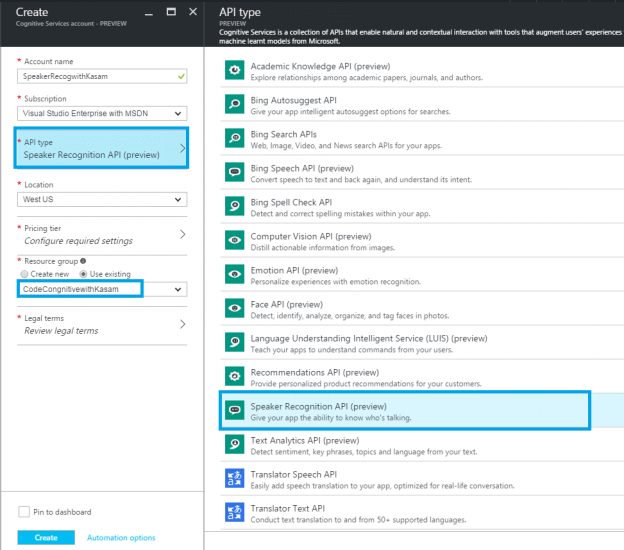Click the Translator Text API icon

tap(234, 512)
